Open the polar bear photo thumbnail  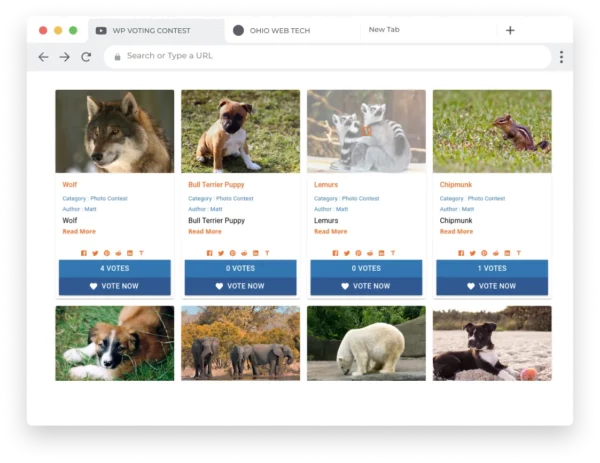point(366,343)
